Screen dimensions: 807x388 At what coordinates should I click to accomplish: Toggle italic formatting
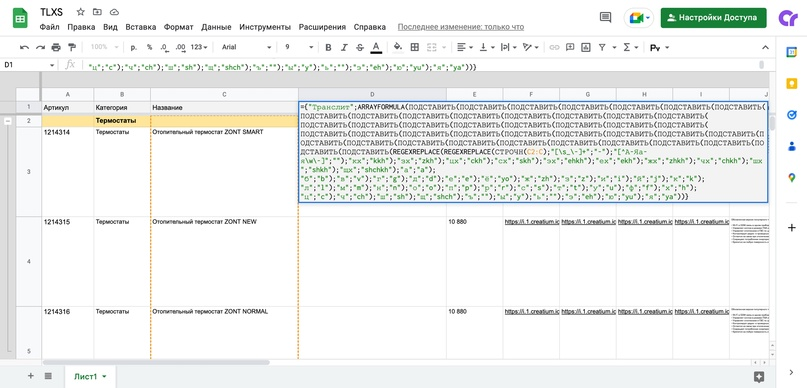point(344,47)
